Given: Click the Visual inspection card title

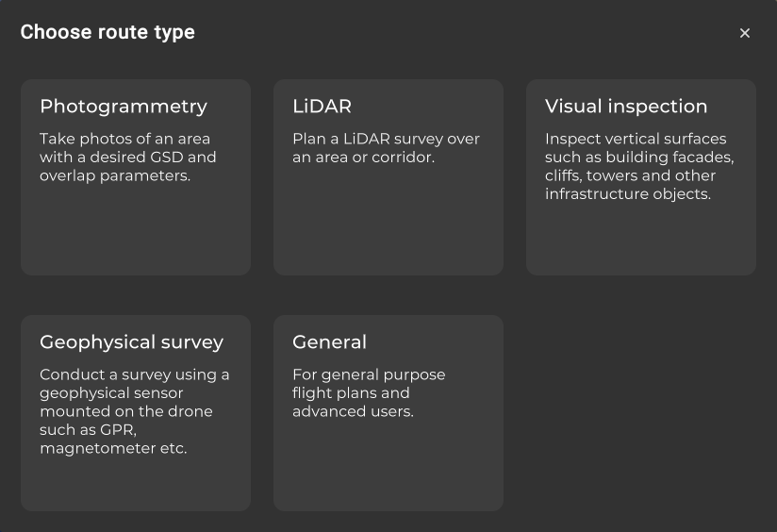Looking at the screenshot, I should coord(626,107).
